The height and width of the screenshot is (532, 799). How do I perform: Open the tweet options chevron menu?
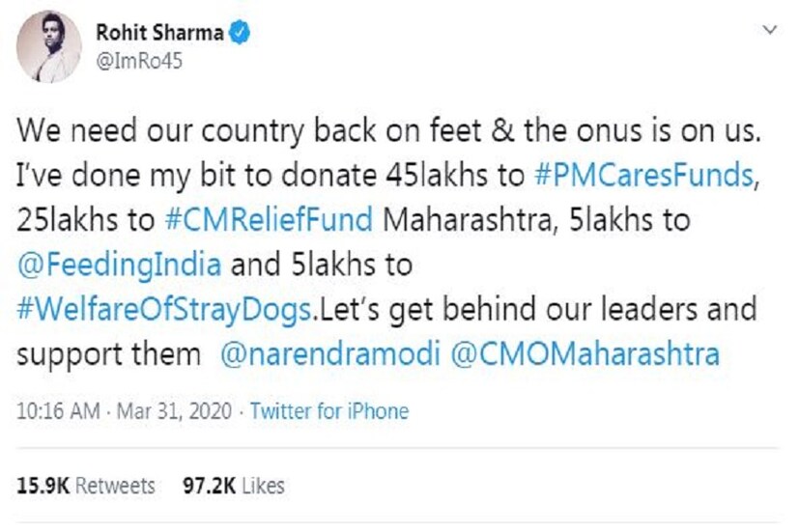point(770,31)
